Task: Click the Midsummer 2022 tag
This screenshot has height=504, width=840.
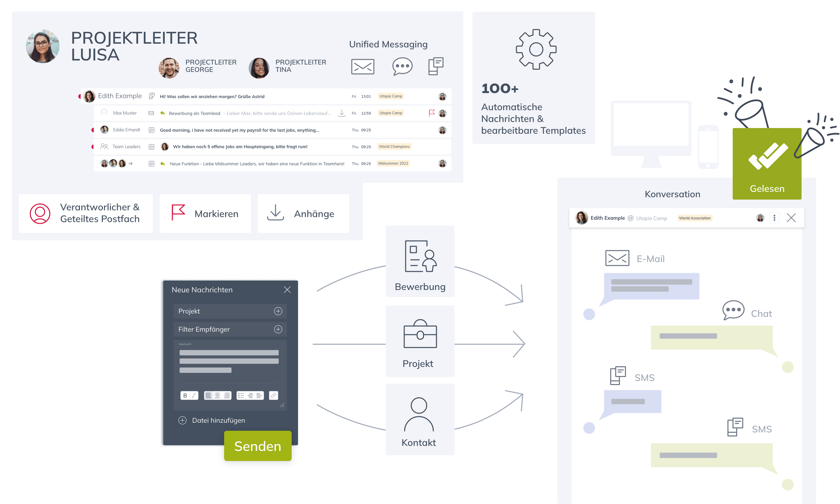Action: click(393, 163)
